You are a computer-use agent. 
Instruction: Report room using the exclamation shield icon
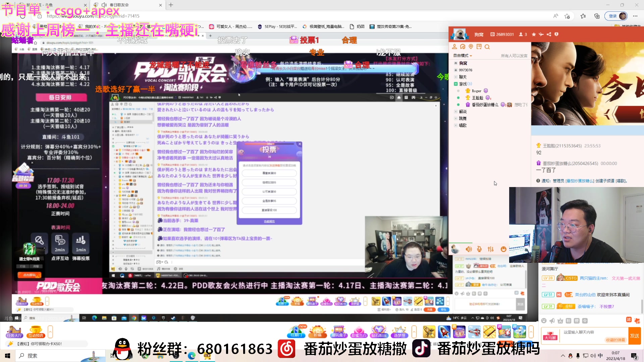[556, 34]
